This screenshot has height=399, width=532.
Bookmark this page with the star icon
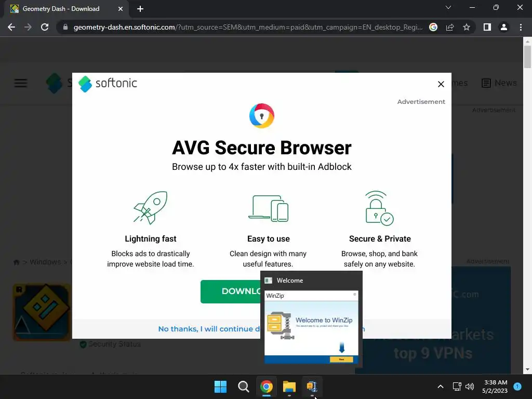point(467,27)
